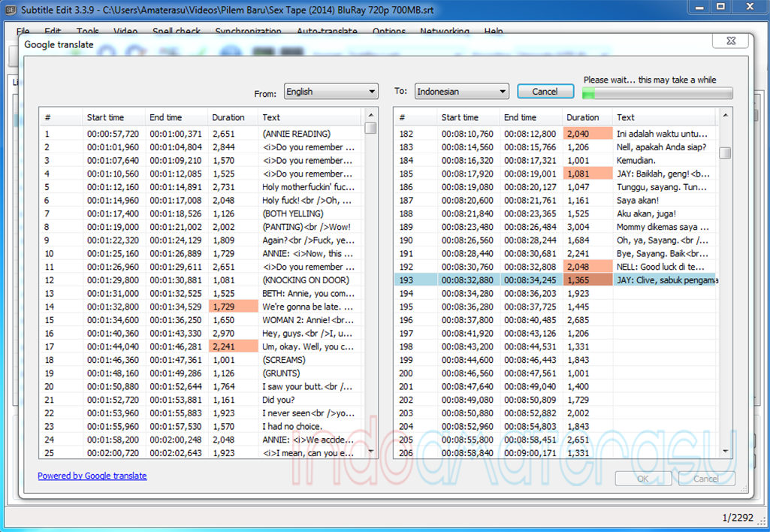The width and height of the screenshot is (770, 532).
Task: Click the bottom Cancel button in the dialog
Action: 706,479
